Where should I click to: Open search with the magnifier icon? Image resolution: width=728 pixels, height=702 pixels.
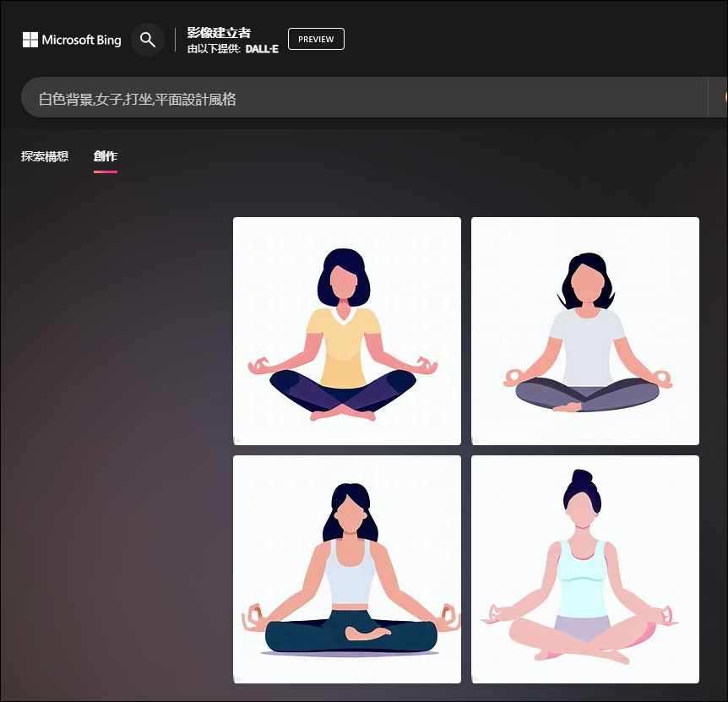pyautogui.click(x=148, y=40)
